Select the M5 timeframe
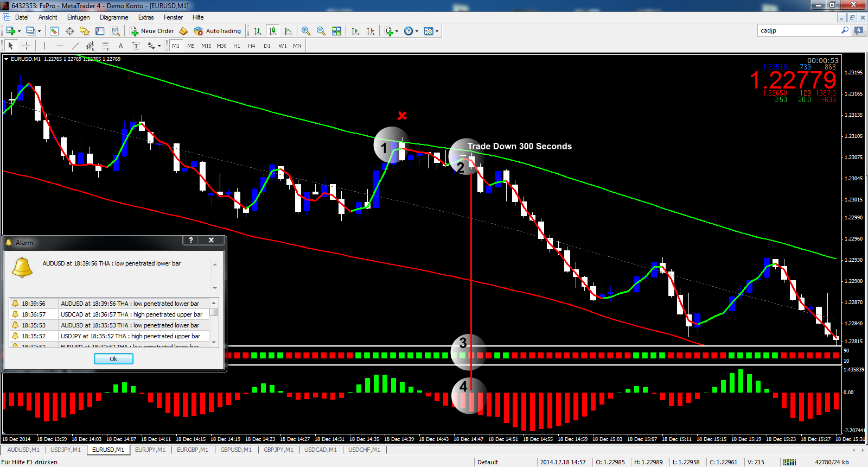This screenshot has height=467, width=868. pyautogui.click(x=191, y=46)
